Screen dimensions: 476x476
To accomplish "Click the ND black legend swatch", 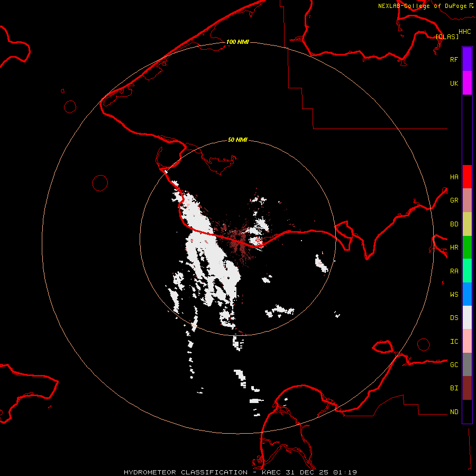I will pyautogui.click(x=467, y=411).
